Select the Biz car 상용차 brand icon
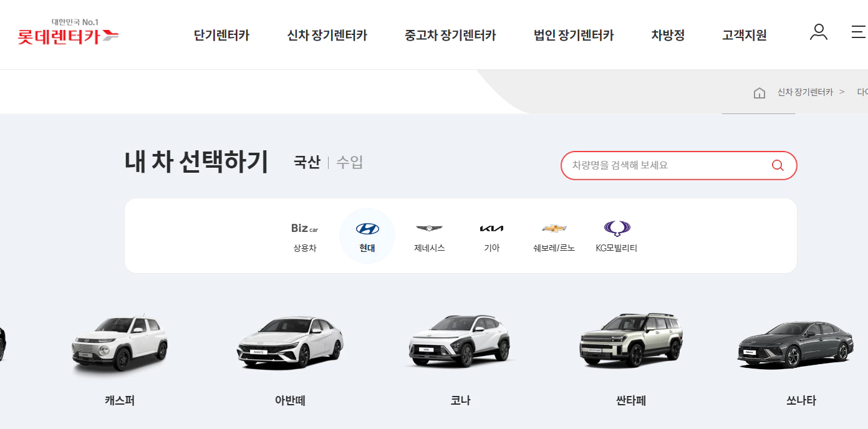 [x=304, y=228]
